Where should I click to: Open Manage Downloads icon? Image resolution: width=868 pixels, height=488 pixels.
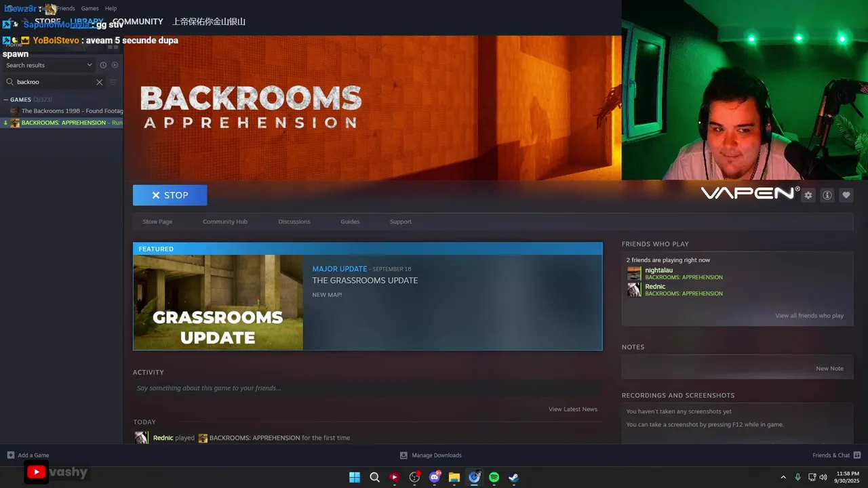403,455
